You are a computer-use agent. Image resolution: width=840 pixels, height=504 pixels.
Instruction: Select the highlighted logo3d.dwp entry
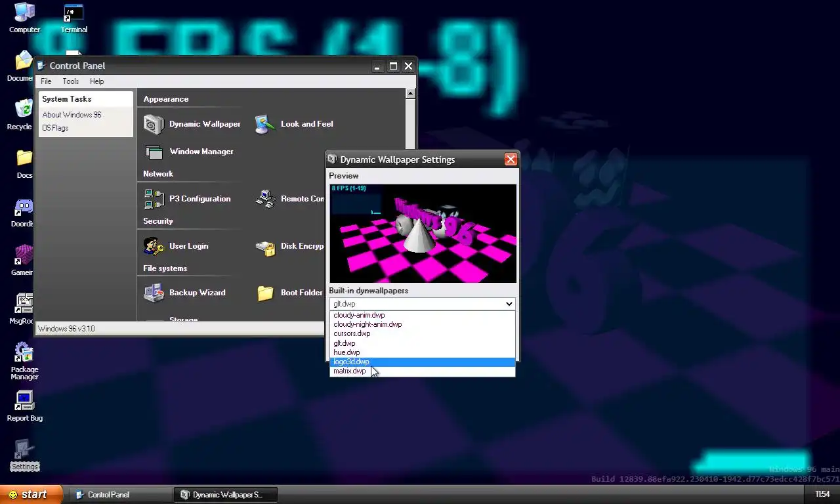click(x=422, y=362)
